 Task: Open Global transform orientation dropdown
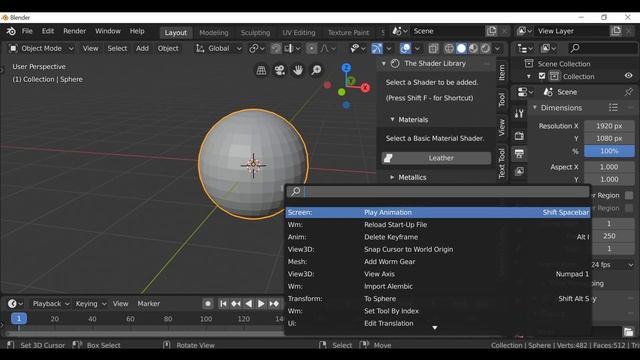tap(219, 49)
